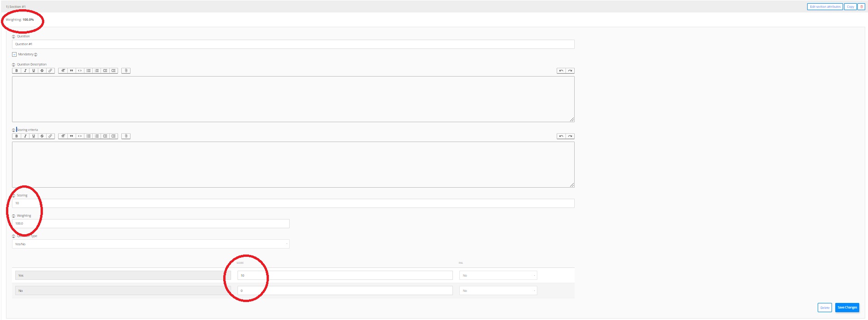Click the score field for the Yes answer
868x320 pixels.
pyautogui.click(x=345, y=275)
